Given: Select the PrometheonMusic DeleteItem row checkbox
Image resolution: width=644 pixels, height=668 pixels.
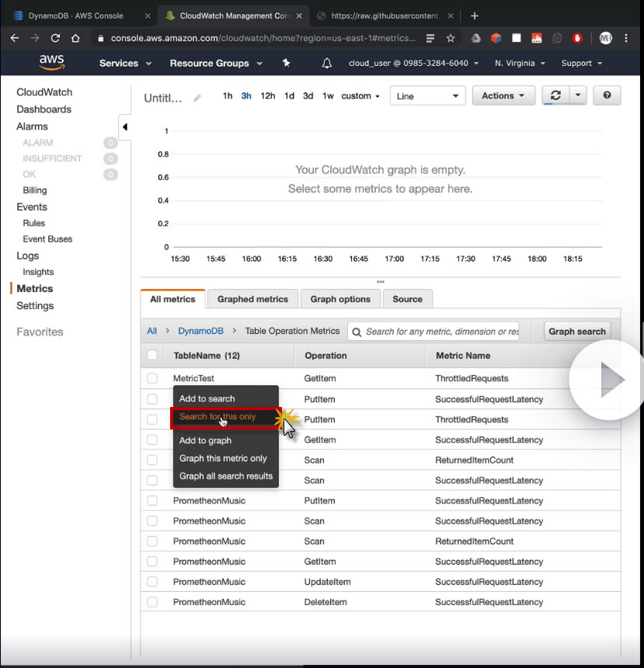Looking at the screenshot, I should coord(152,602).
